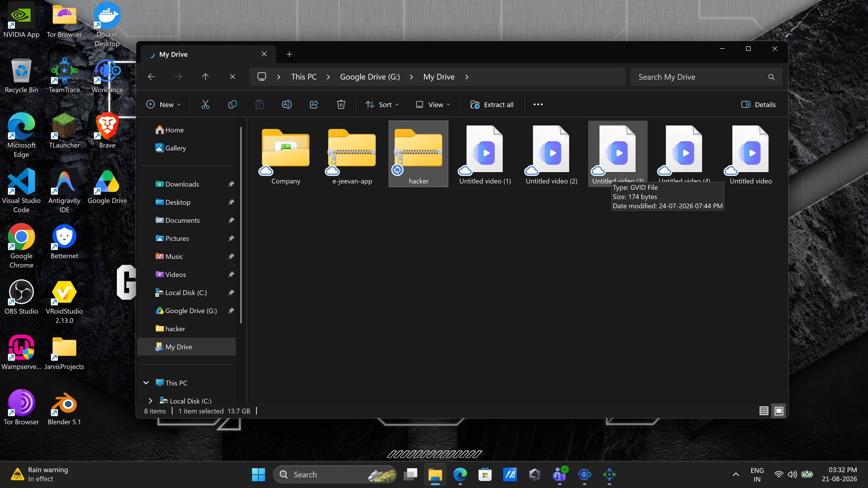Switch to list details view layout
This screenshot has width=868, height=488.
(x=764, y=411)
